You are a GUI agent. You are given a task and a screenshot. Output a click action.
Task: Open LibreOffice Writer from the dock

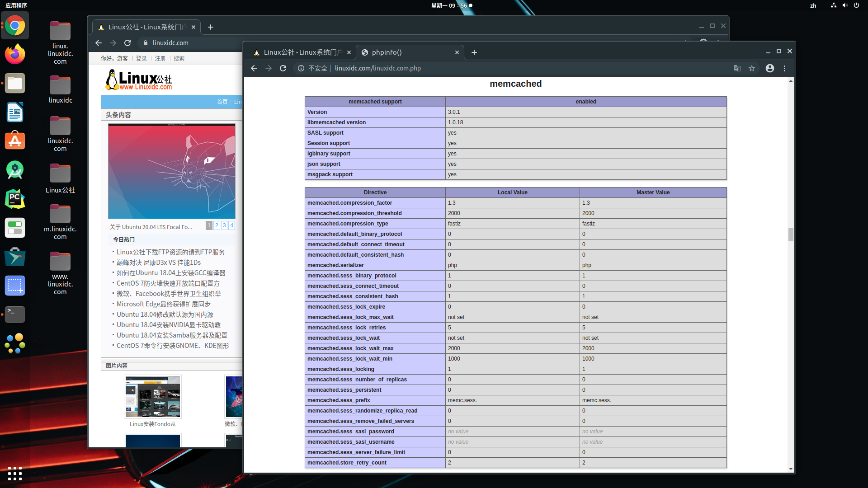[x=15, y=112]
